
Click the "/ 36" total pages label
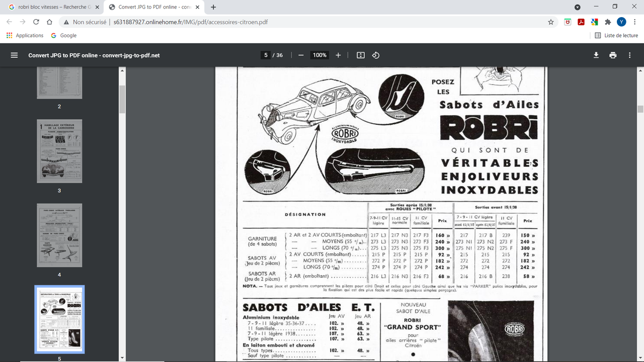pyautogui.click(x=278, y=55)
